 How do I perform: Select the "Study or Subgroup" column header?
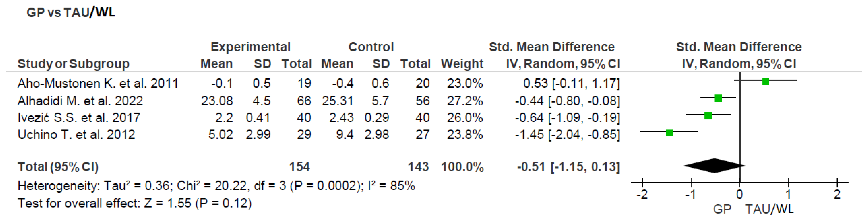tap(73, 63)
